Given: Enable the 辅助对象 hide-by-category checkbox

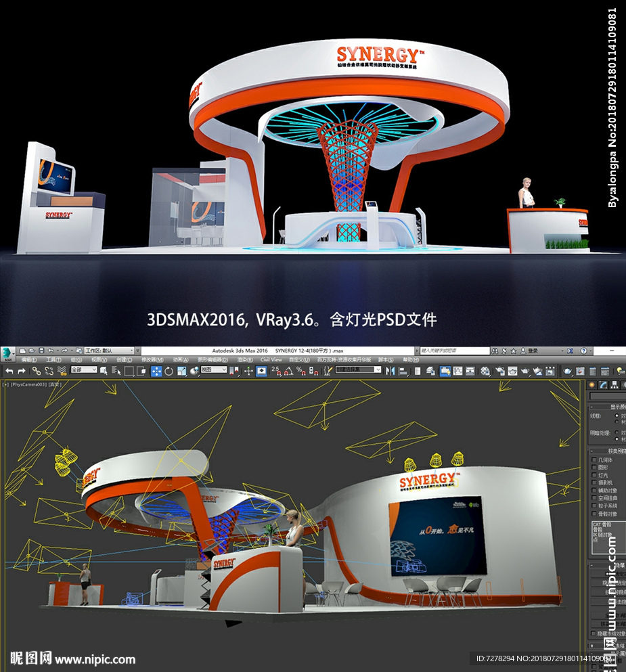Looking at the screenshot, I should [x=594, y=491].
